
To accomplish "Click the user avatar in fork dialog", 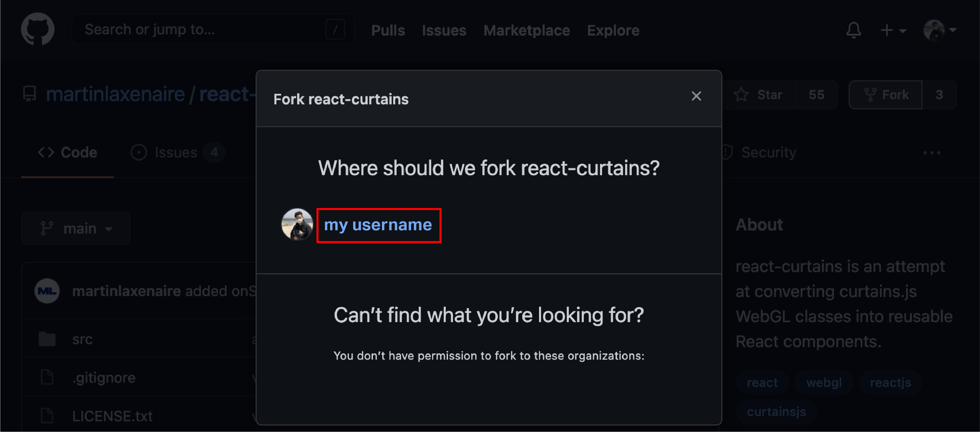I will click(297, 224).
